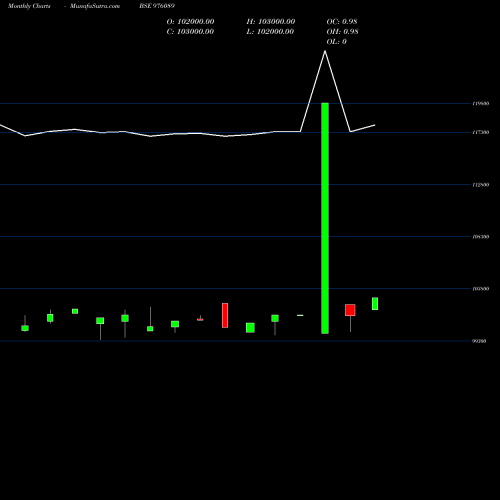Click the tall wickless red candle
Viewport: 500px width, 500px height.
pyautogui.click(x=225, y=315)
